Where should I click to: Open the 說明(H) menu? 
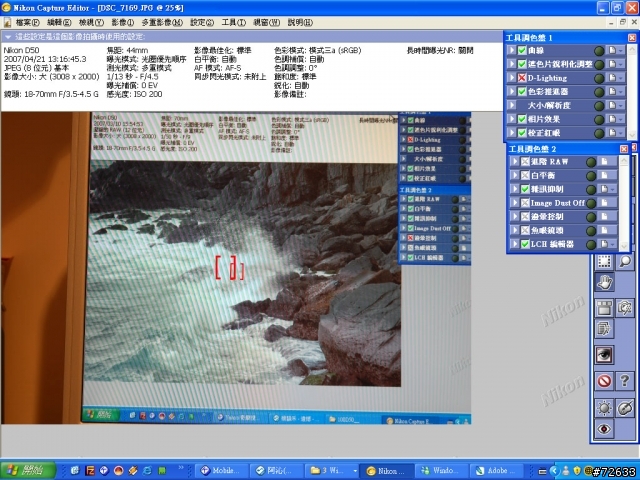pyautogui.click(x=300, y=22)
